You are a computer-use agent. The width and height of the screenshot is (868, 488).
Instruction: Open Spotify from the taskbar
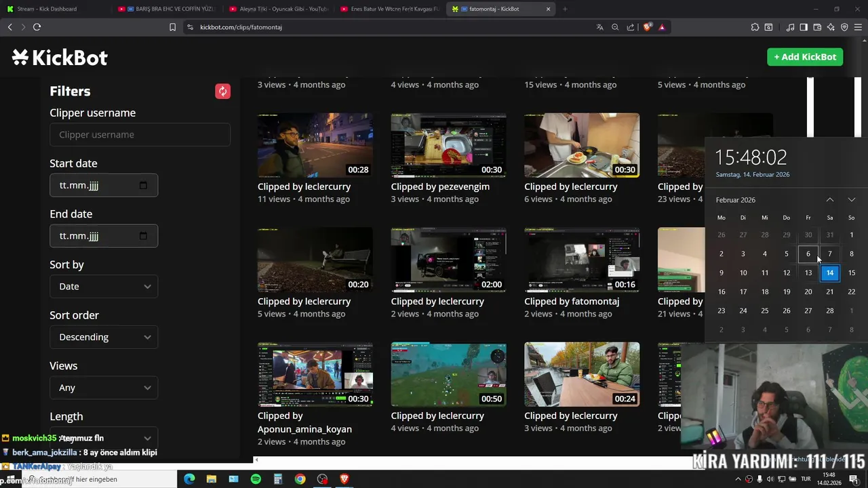pos(256,479)
